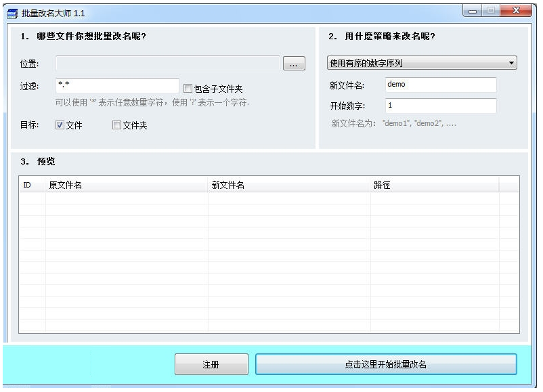
Task: Click the 新文件名 column header in preview
Action: pyautogui.click(x=288, y=185)
